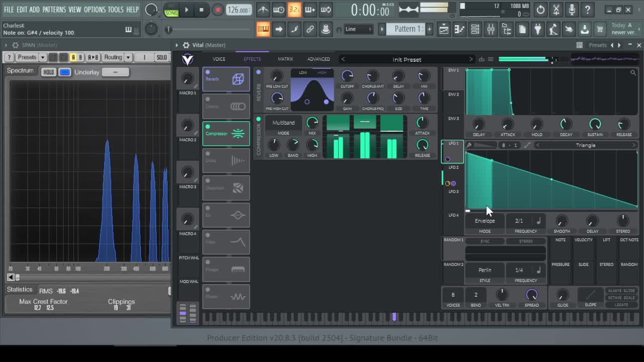Click previous preset arrow beside Init Preset
Viewport: 644px width, 362px height.
click(x=343, y=59)
